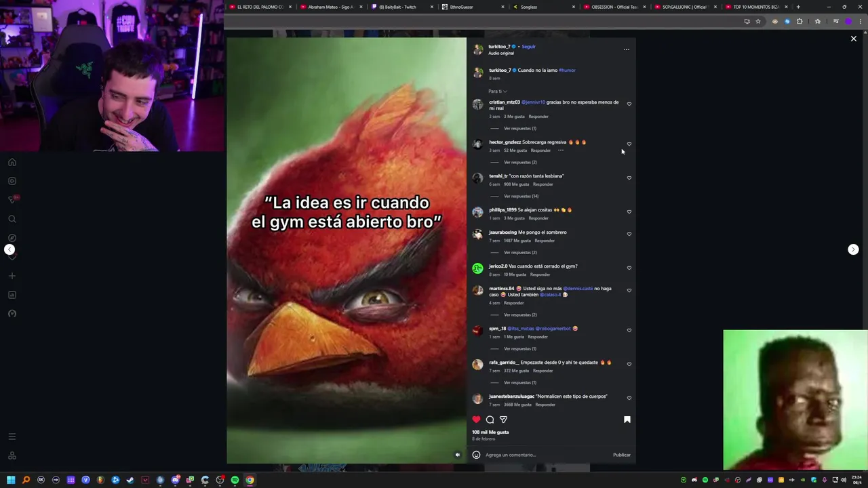Image resolution: width=868 pixels, height=488 pixels.
Task: Click the Agrega un comentario field
Action: click(546, 455)
